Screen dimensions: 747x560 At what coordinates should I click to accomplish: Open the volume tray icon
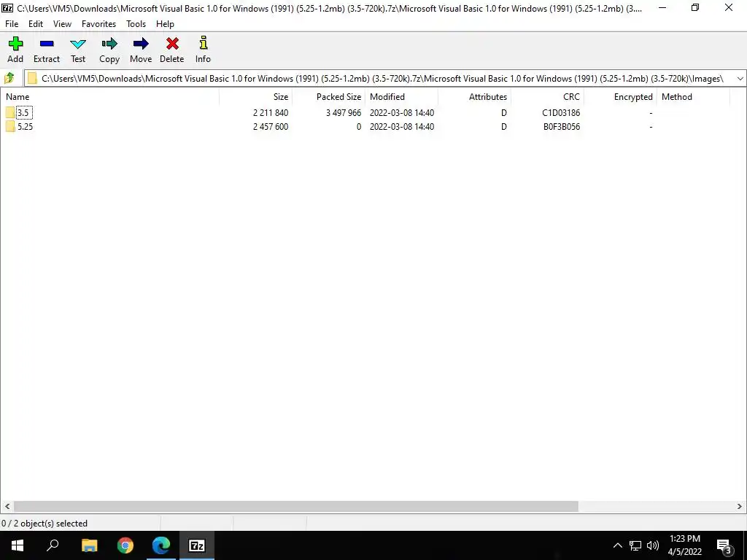click(x=653, y=545)
